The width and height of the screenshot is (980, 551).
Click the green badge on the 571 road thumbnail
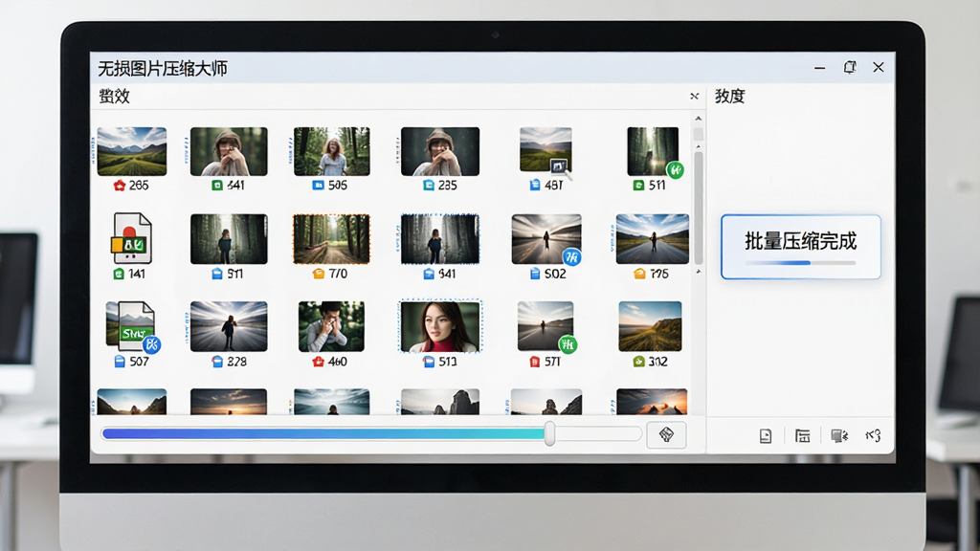[x=568, y=343]
